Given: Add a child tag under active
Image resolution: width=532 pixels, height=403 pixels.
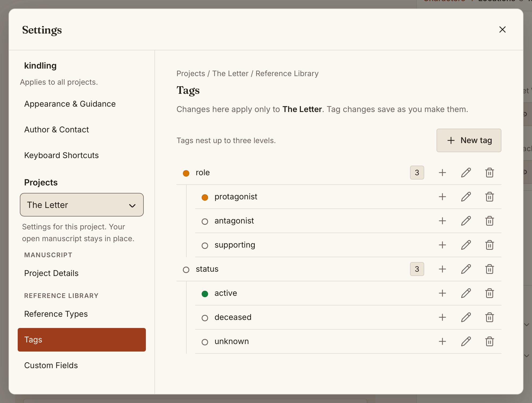Looking at the screenshot, I should point(442,293).
